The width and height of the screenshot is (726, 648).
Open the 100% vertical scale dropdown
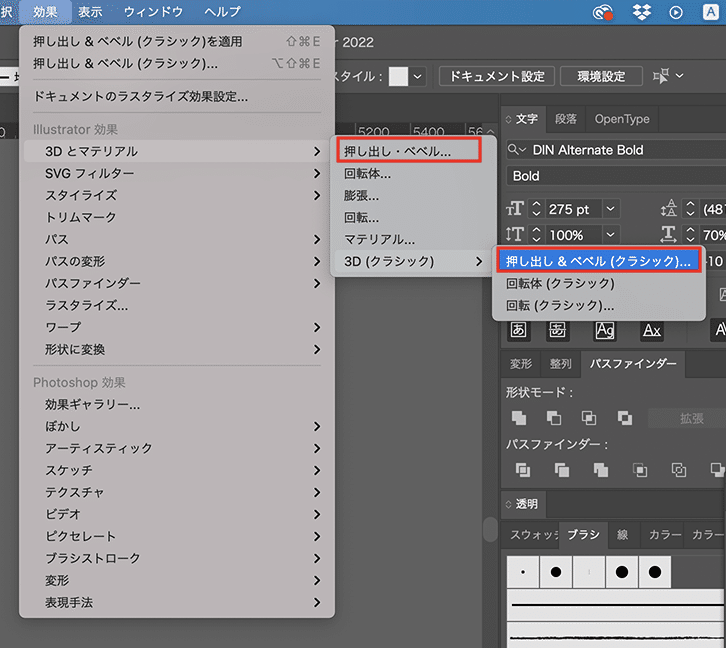coord(611,235)
